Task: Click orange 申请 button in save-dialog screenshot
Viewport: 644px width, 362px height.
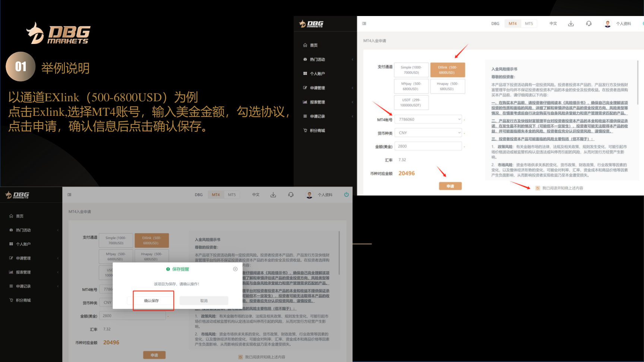Action: [x=154, y=355]
